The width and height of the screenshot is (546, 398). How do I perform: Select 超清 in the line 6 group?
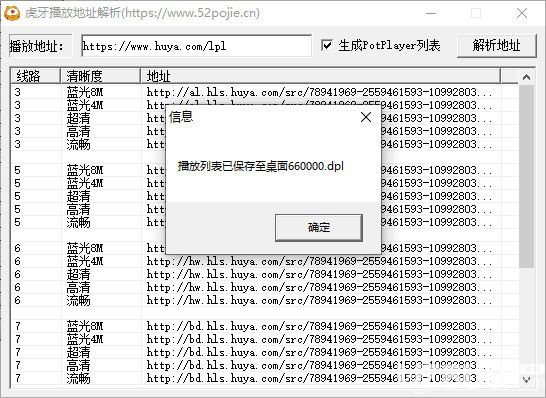(x=78, y=275)
